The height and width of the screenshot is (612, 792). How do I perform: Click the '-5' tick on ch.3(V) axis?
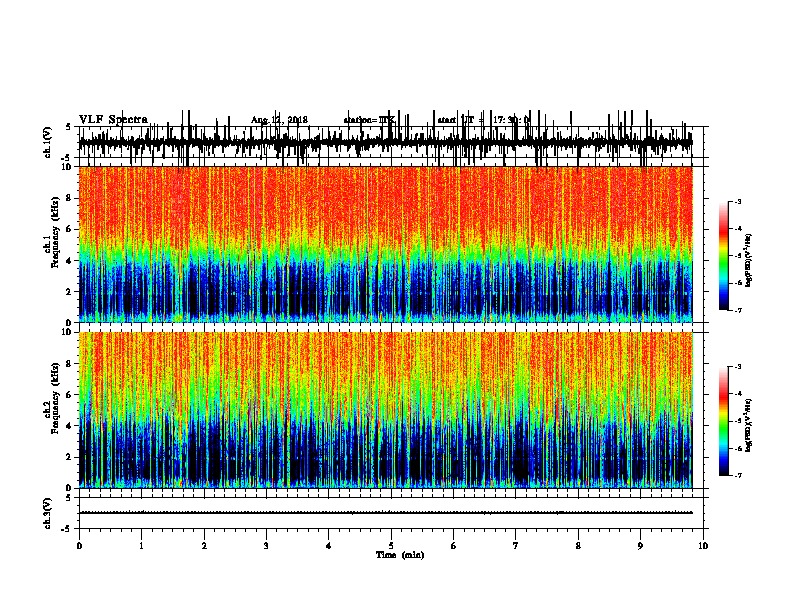[x=67, y=529]
